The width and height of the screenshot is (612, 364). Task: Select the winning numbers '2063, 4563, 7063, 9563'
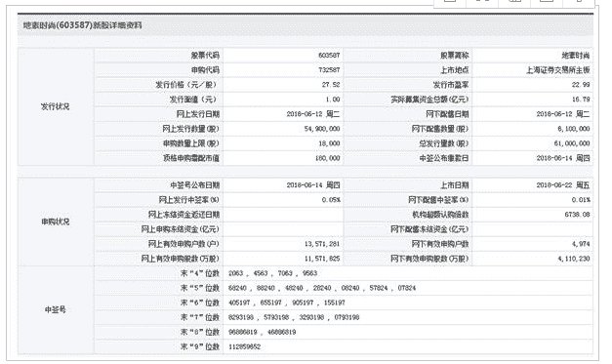[273, 273]
